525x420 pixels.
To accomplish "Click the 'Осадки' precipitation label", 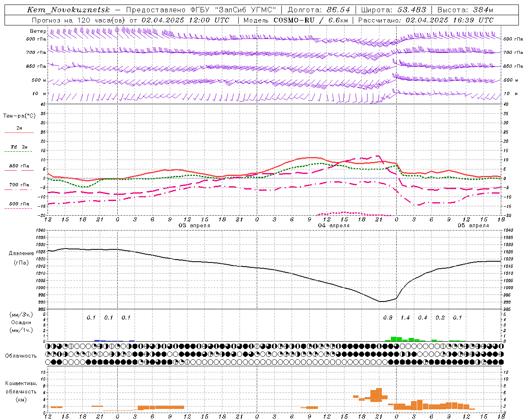I will [21, 322].
